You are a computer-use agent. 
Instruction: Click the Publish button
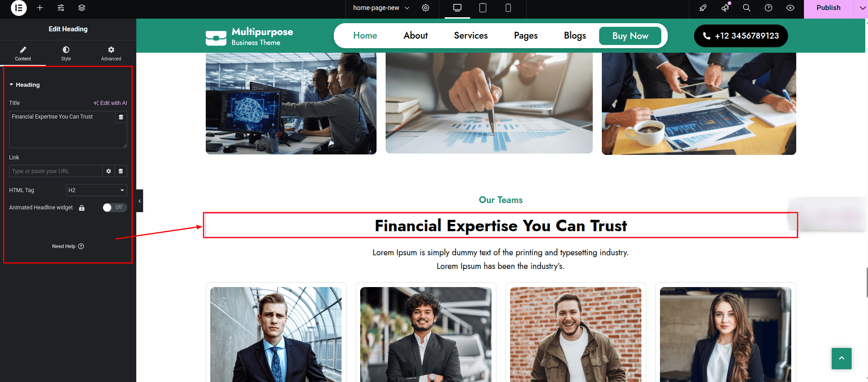point(828,8)
